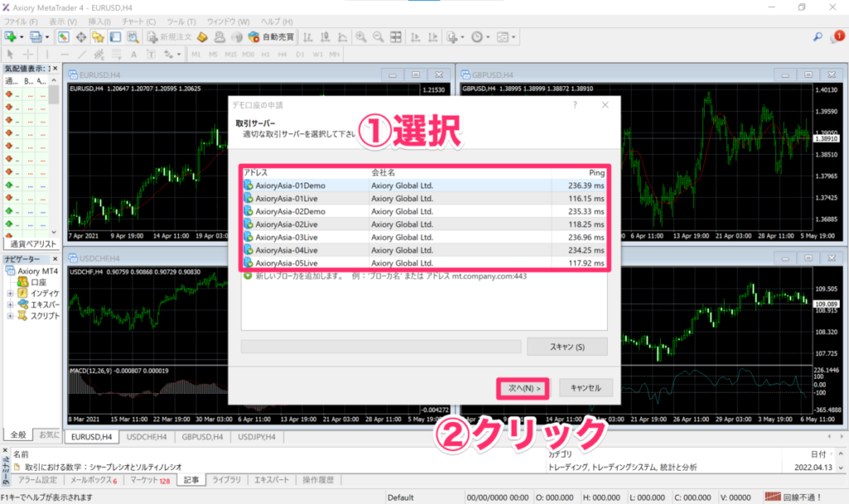Screen dimensions: 849x504
Task: Select the vertical line drawing tool
Action: (47, 54)
